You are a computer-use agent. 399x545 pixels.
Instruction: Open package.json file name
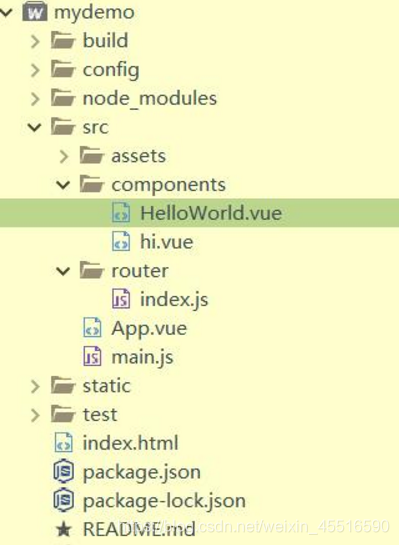[142, 473]
